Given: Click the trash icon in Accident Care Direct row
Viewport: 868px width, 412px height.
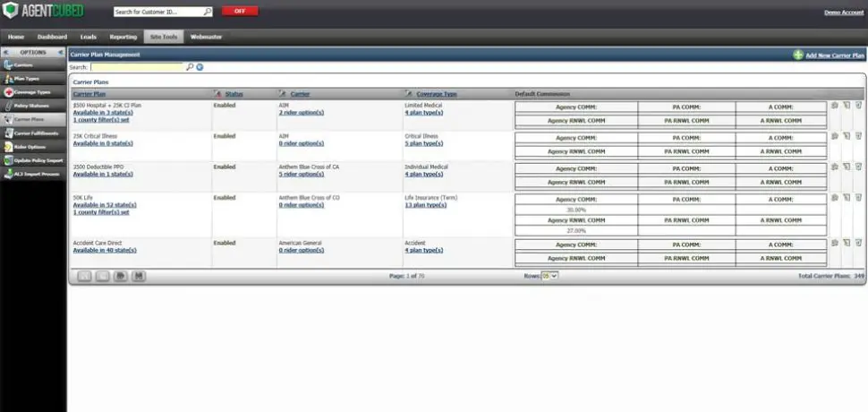Looking at the screenshot, I should pos(858,243).
